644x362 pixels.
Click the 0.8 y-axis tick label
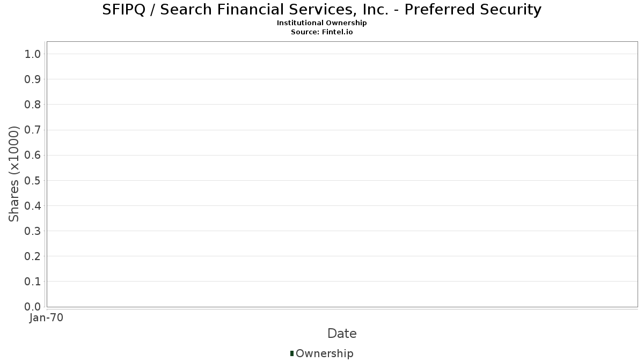pos(33,105)
